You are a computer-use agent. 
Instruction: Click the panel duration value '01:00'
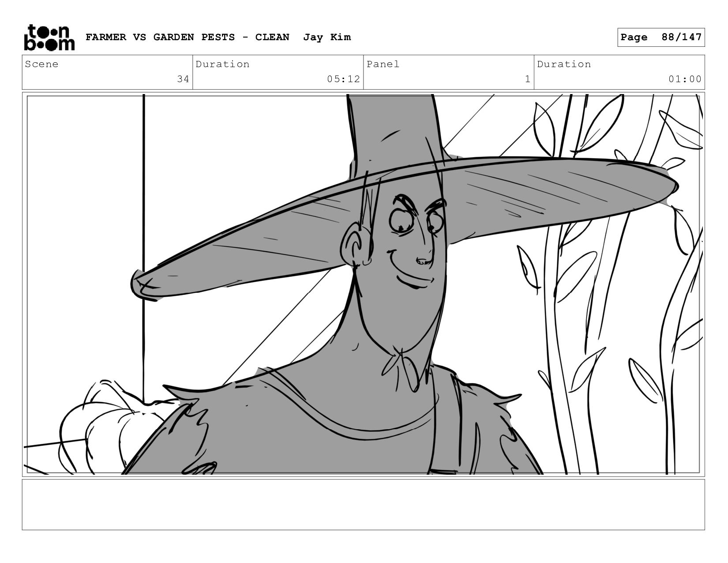[x=685, y=79]
